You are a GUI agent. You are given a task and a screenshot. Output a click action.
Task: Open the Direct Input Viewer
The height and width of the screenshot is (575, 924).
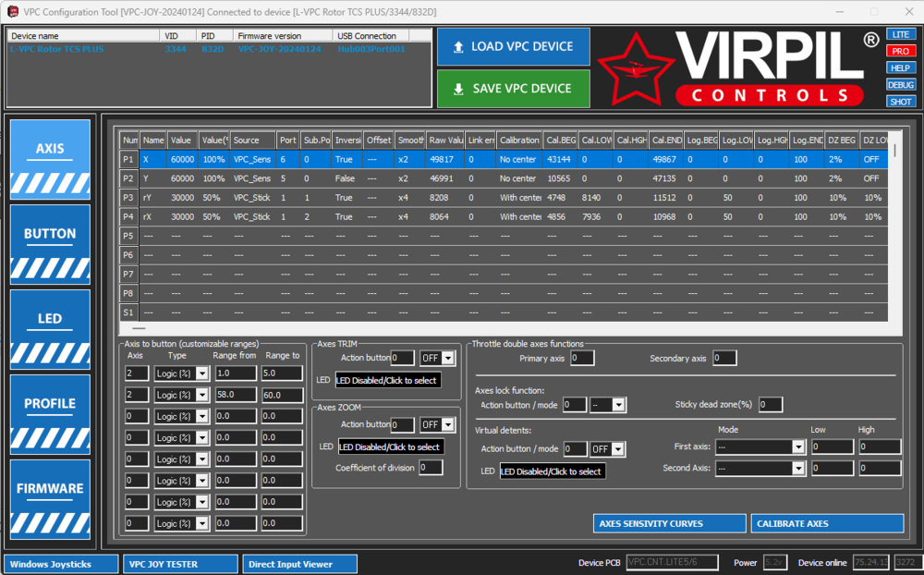[x=301, y=563]
